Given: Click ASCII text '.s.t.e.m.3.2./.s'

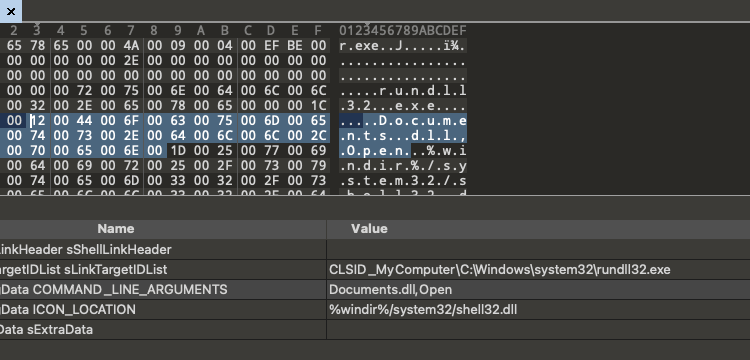Looking at the screenshot, I should pyautogui.click(x=403, y=180).
